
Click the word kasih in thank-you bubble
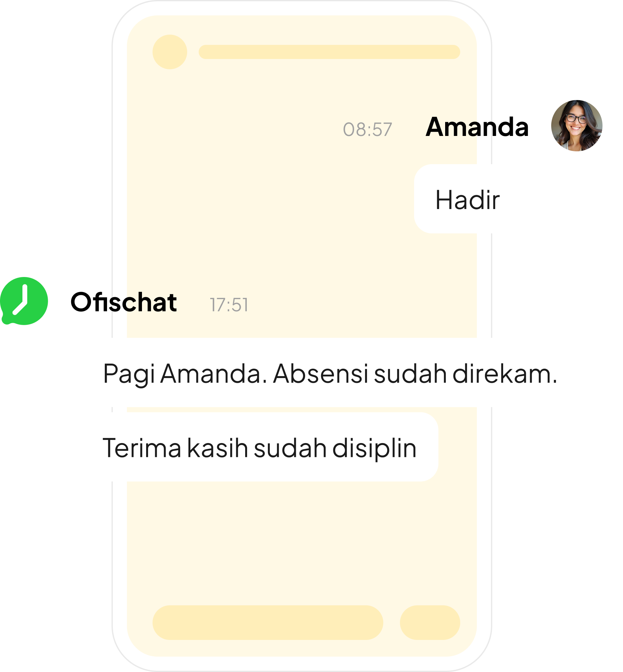pyautogui.click(x=218, y=448)
